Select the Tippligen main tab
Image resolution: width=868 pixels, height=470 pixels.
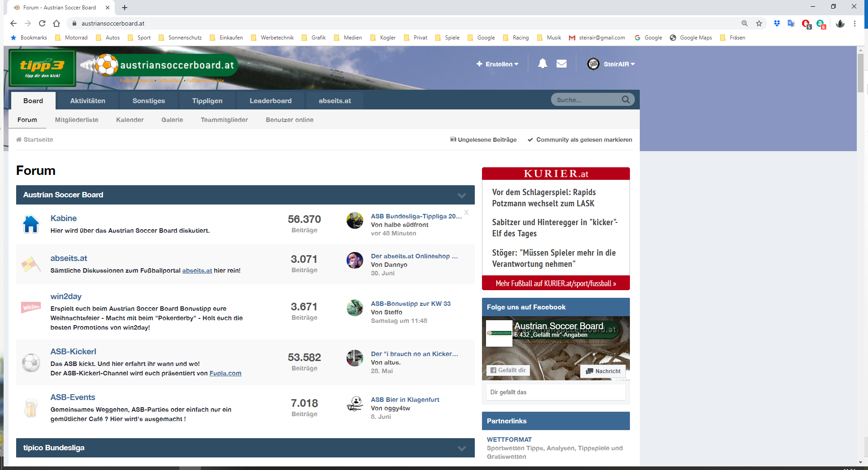click(x=207, y=101)
